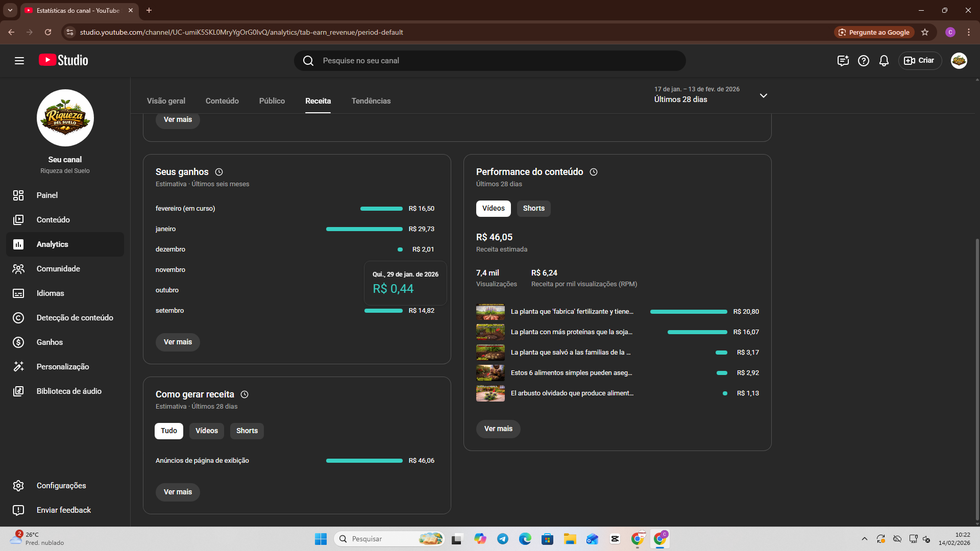Viewport: 980px width, 551px height.
Task: Expand the Últimos 28 dias date range dropdown
Action: 763,95
